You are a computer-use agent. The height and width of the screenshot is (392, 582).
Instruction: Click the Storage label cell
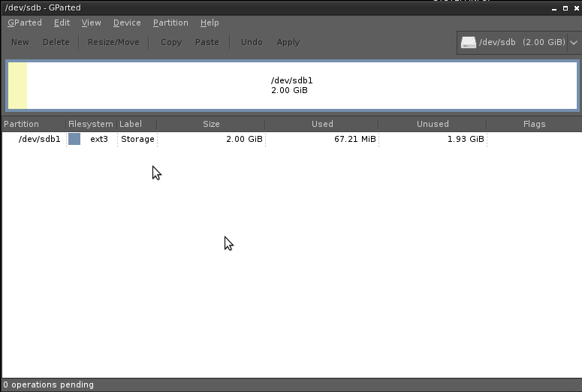coord(137,139)
